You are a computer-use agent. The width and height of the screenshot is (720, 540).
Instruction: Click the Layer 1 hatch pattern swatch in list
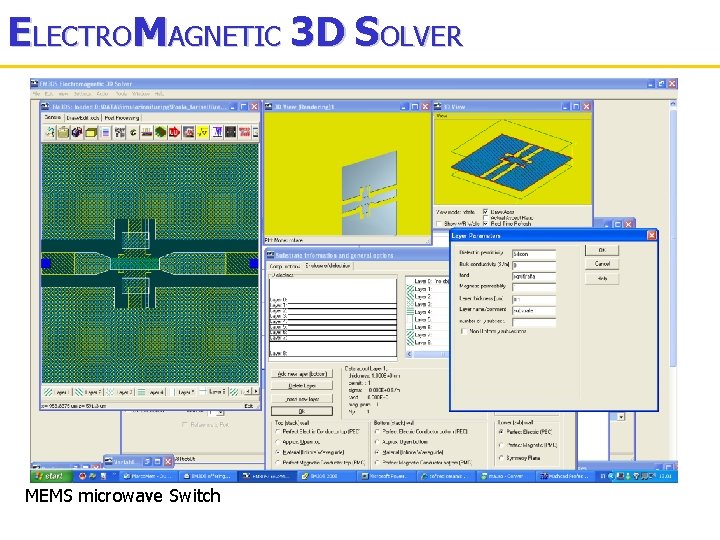[x=410, y=289]
